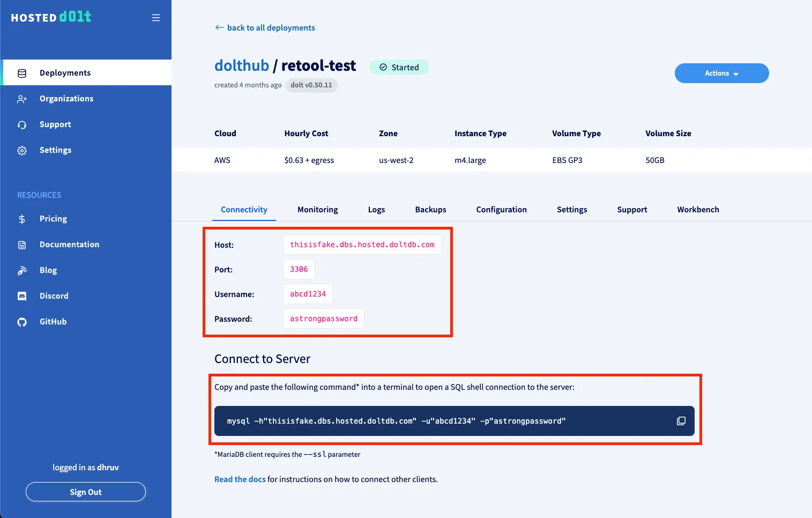Select the Workbench tab
Viewport: 812px width, 518px height.
point(698,210)
